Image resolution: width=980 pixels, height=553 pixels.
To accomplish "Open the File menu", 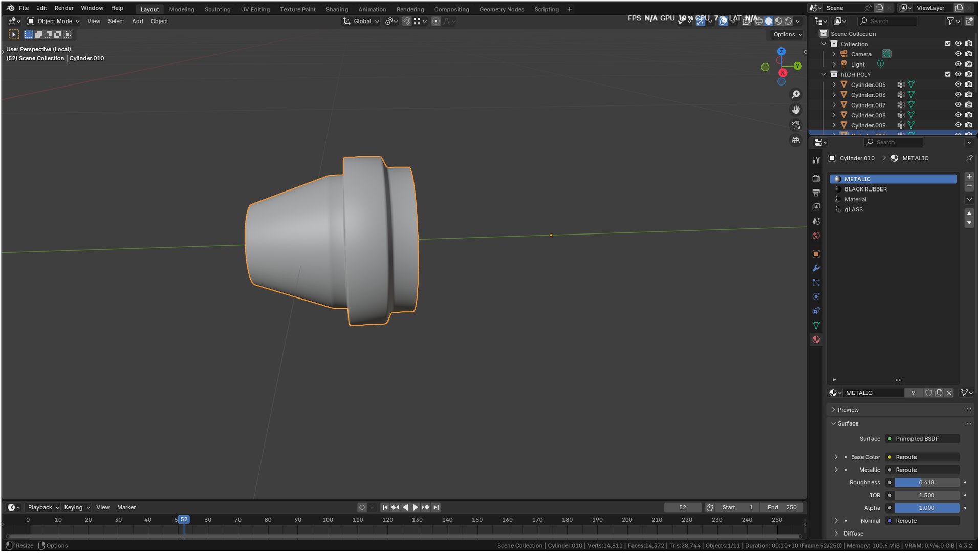I will click(24, 8).
